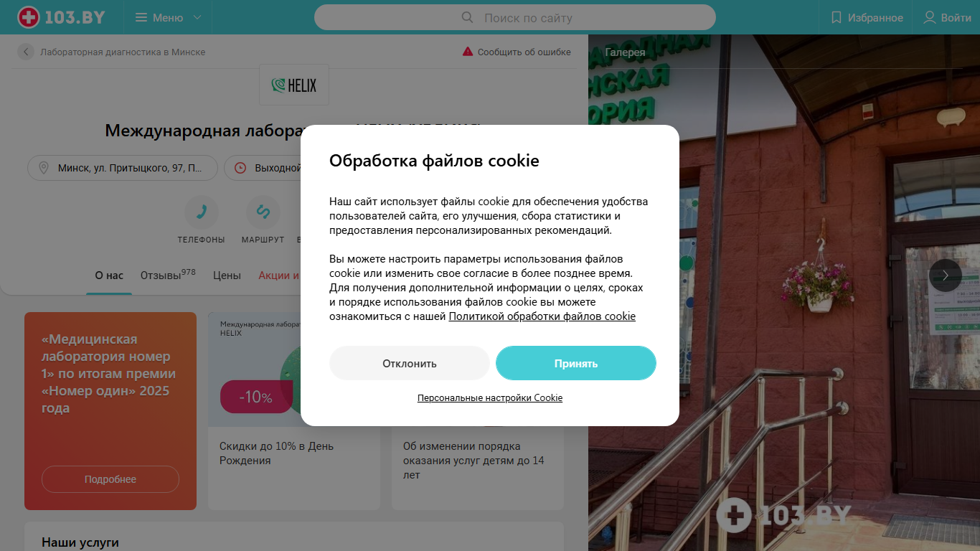Click the Телефоны phone icon
This screenshot has width=980, height=551.
click(x=202, y=212)
